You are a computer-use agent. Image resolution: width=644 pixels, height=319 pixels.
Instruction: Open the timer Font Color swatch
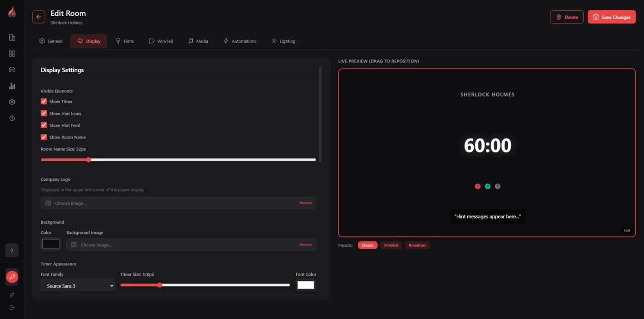[x=305, y=285]
